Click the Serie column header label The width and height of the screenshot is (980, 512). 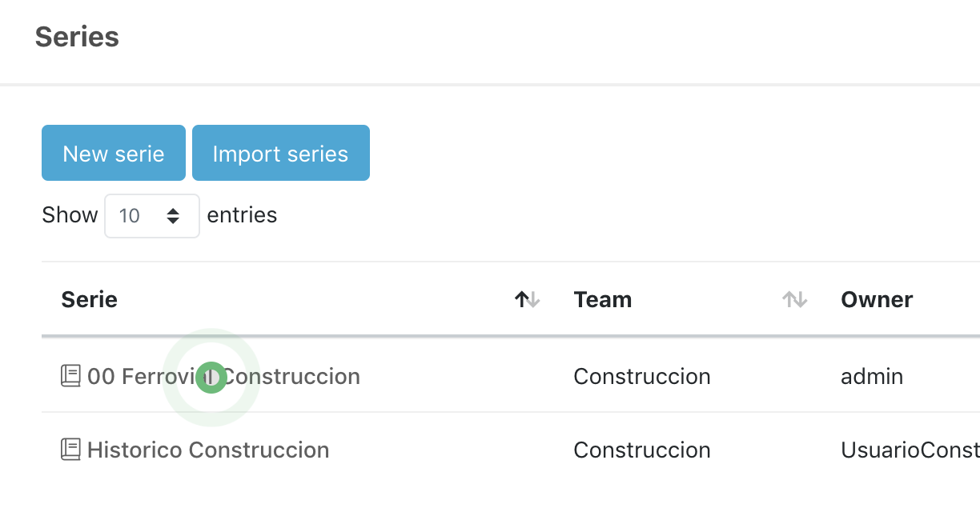pyautogui.click(x=90, y=300)
